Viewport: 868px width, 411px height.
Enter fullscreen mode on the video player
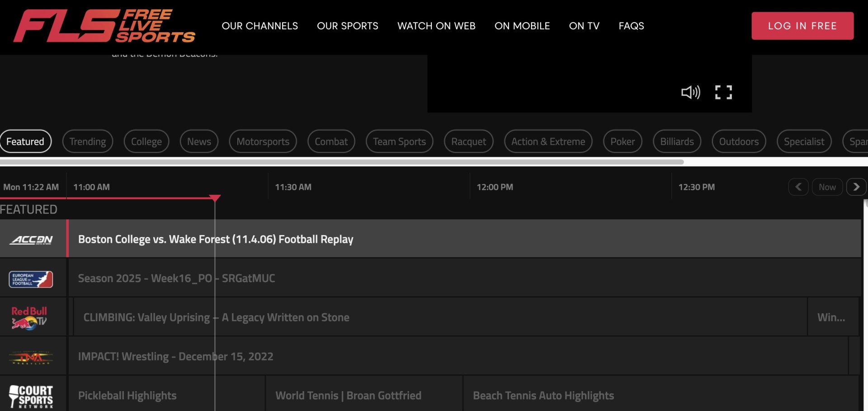click(x=723, y=92)
